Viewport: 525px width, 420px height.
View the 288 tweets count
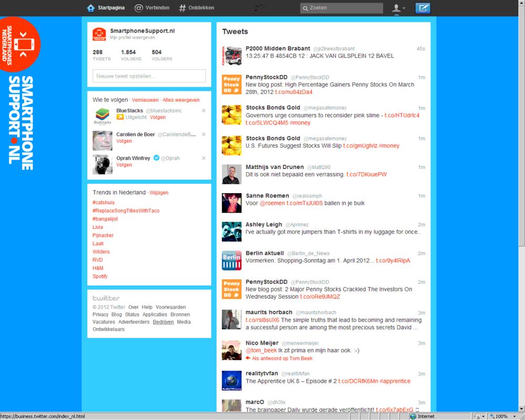click(101, 55)
